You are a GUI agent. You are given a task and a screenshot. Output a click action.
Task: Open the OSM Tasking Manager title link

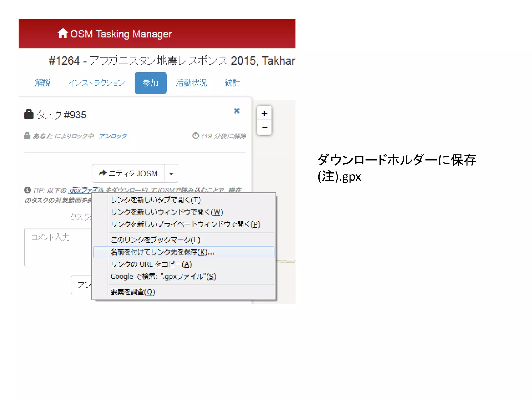click(x=121, y=34)
